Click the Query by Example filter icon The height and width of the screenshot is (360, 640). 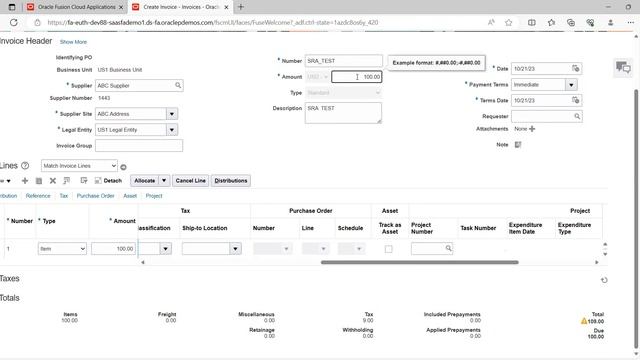click(x=84, y=180)
